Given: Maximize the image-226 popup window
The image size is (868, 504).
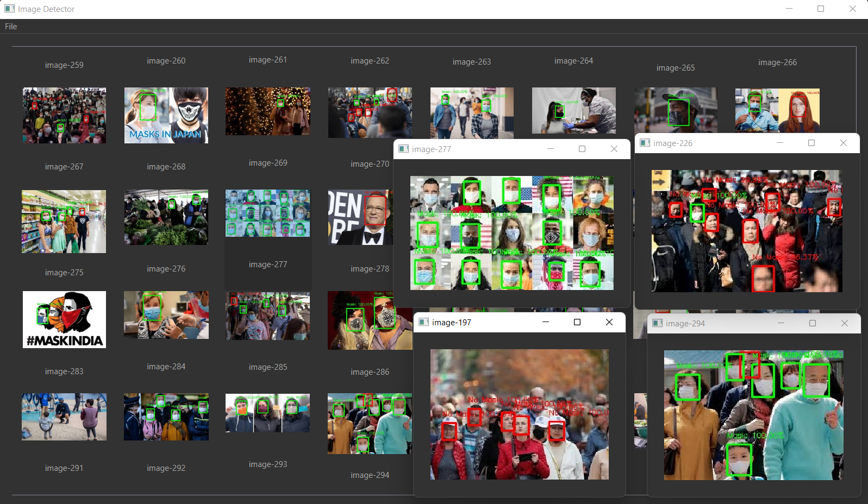Looking at the screenshot, I should coord(811,143).
